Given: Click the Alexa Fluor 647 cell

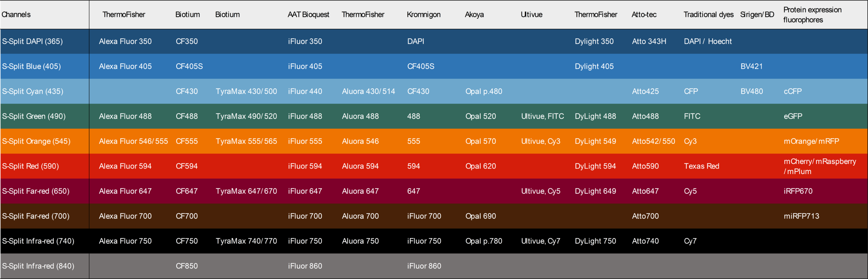Looking at the screenshot, I should 125,191.
